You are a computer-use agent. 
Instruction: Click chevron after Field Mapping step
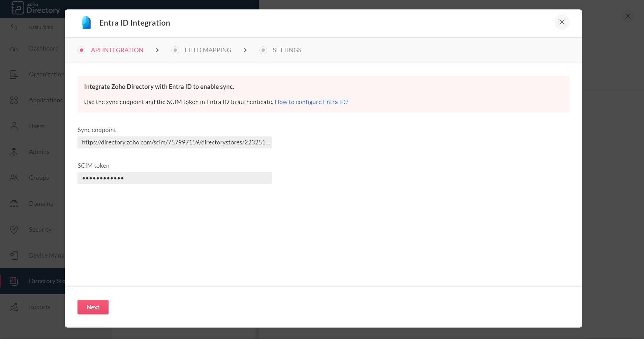245,50
